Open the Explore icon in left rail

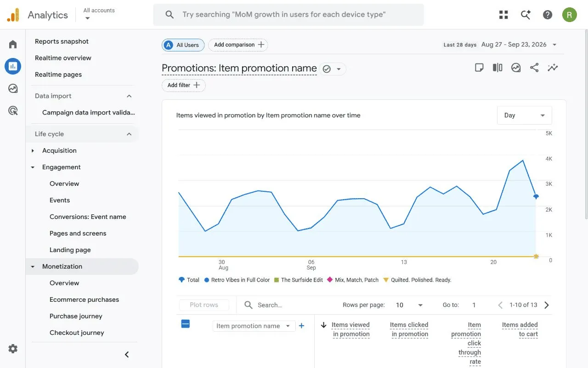(13, 88)
